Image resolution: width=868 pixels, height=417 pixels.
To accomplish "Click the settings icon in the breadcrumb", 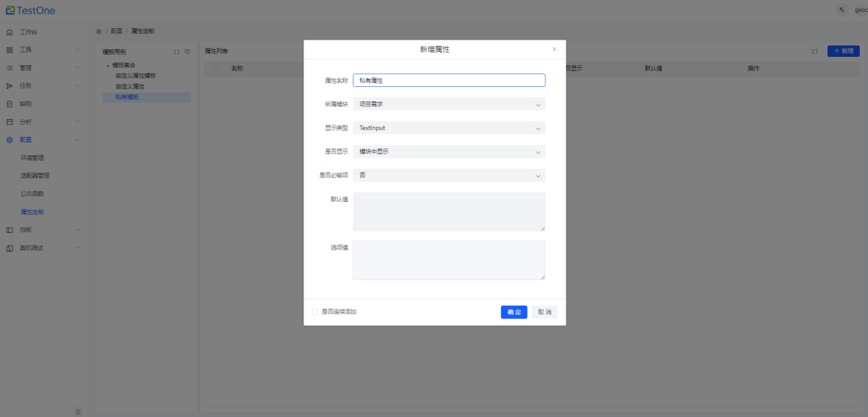I will [x=99, y=31].
